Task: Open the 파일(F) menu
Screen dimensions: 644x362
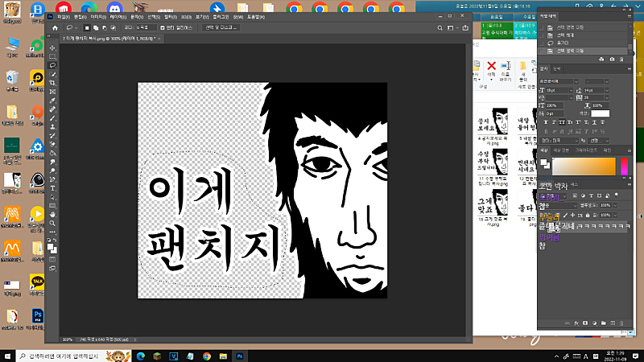Action: coord(64,15)
